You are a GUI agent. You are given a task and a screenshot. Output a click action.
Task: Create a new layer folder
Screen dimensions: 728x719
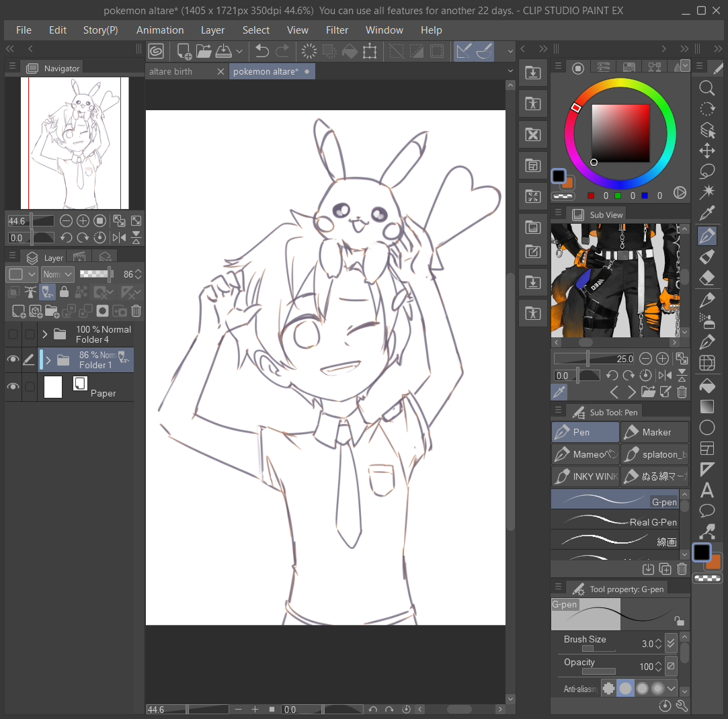click(52, 310)
